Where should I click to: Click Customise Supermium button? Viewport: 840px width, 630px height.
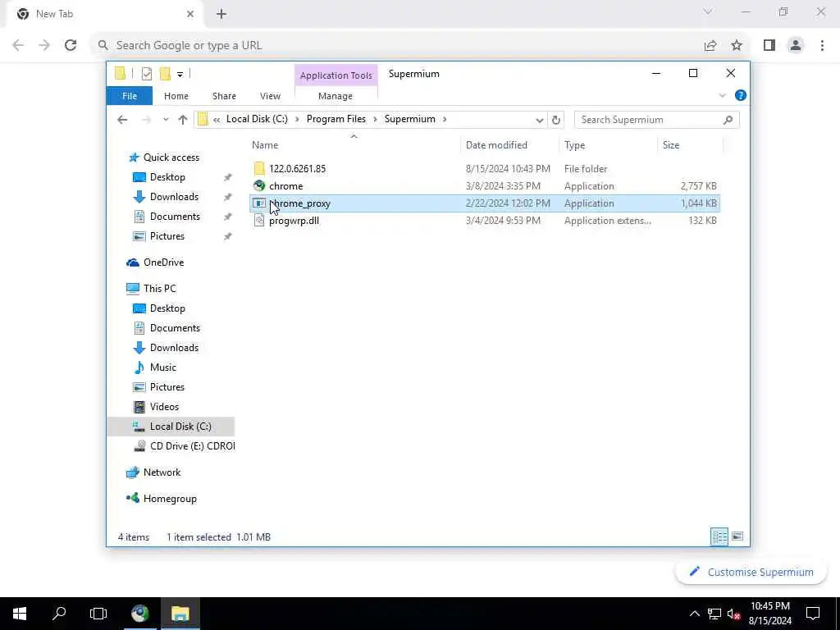tap(751, 572)
